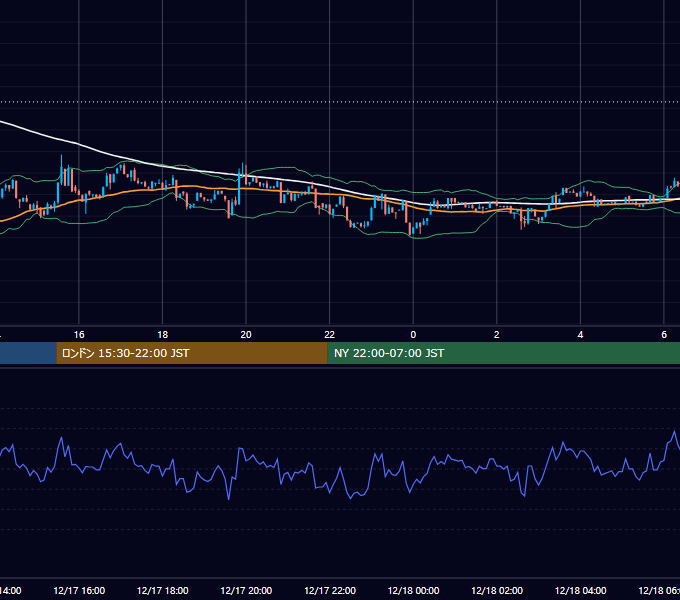Click the 12/17 20:00 bottom axis label
The width and height of the screenshot is (680, 600).
pyautogui.click(x=246, y=590)
